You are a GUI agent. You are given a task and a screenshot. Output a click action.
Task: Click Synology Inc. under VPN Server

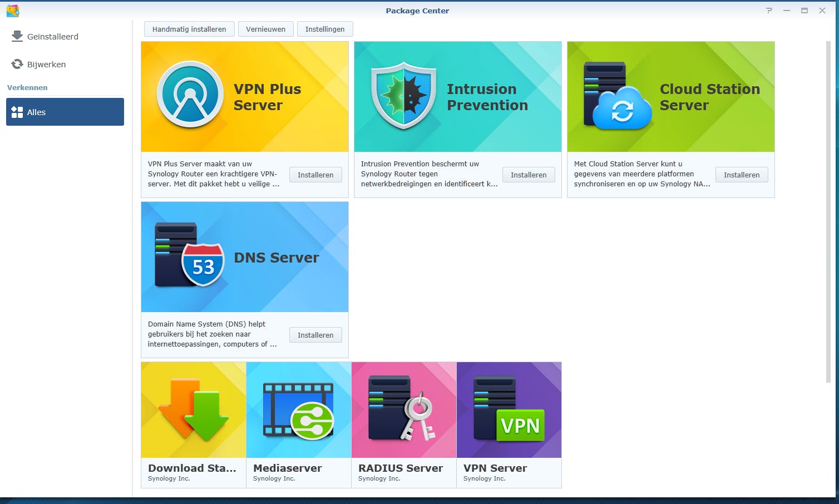click(x=485, y=478)
